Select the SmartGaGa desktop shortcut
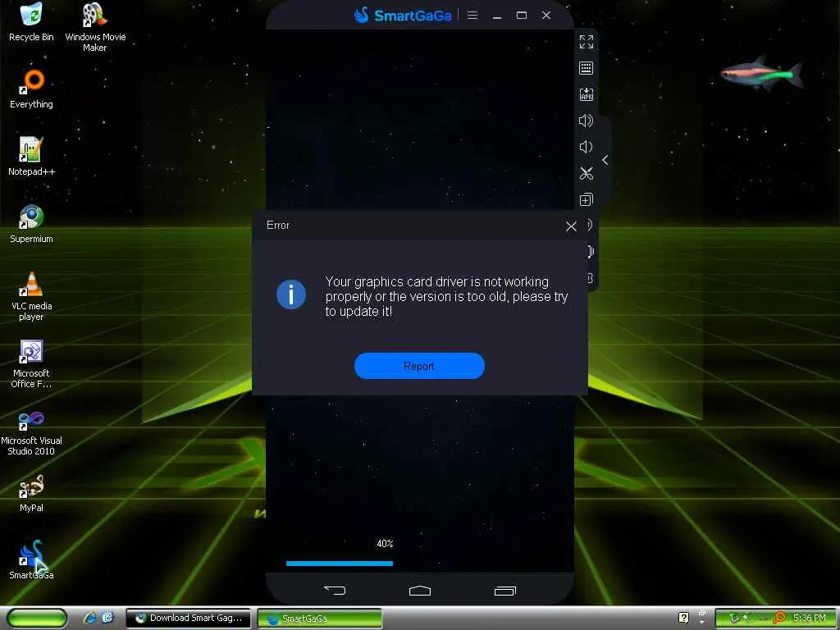Image resolution: width=840 pixels, height=630 pixels. [31, 559]
